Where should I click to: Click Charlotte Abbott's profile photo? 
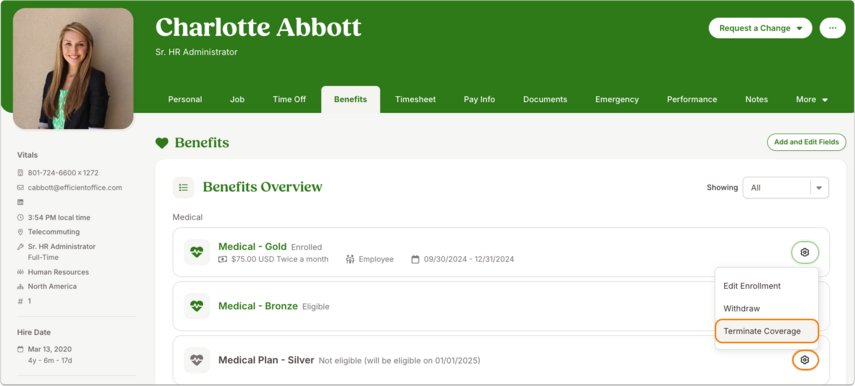tap(73, 69)
